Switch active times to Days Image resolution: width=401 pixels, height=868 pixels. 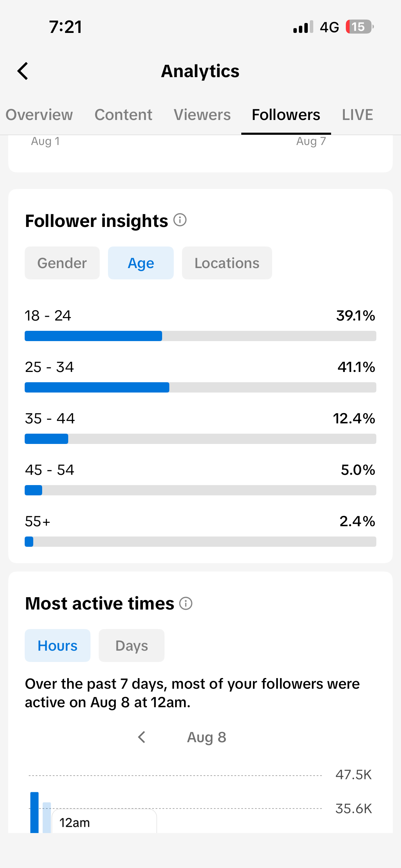coord(132,646)
